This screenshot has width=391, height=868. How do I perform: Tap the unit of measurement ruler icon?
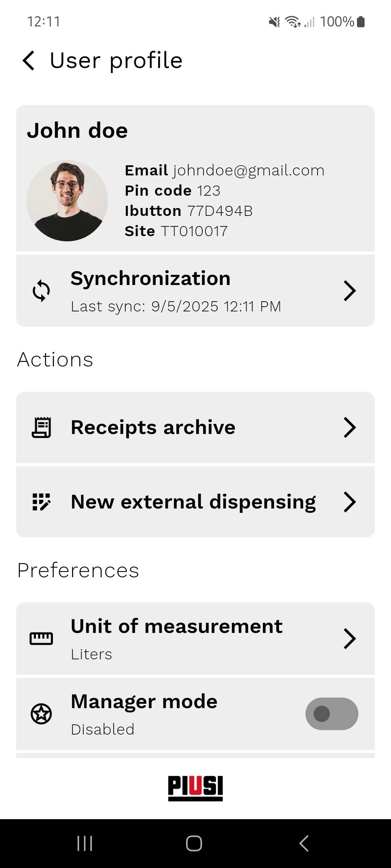[41, 639]
